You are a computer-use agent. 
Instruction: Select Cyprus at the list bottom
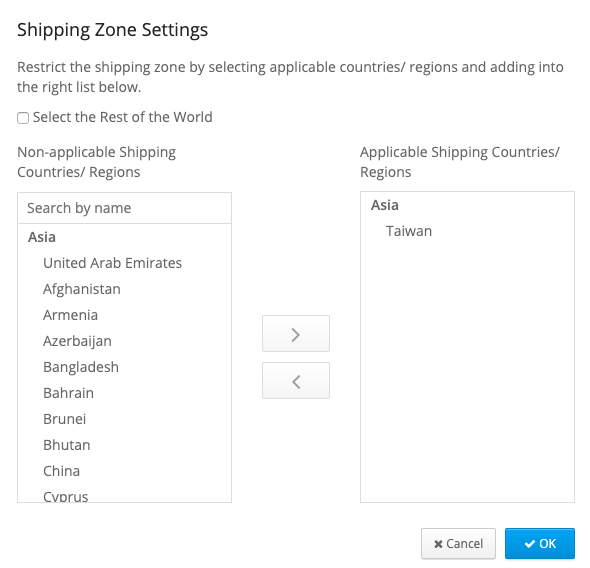point(65,496)
